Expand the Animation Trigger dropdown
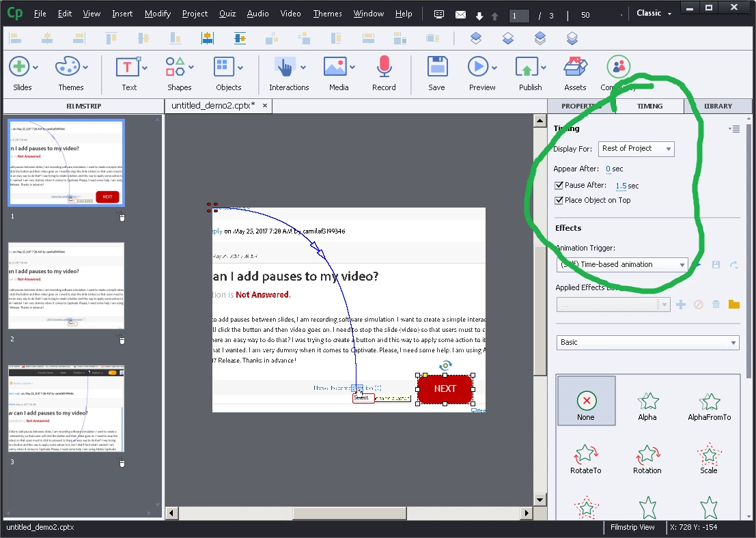The height and width of the screenshot is (538, 756). (622, 265)
